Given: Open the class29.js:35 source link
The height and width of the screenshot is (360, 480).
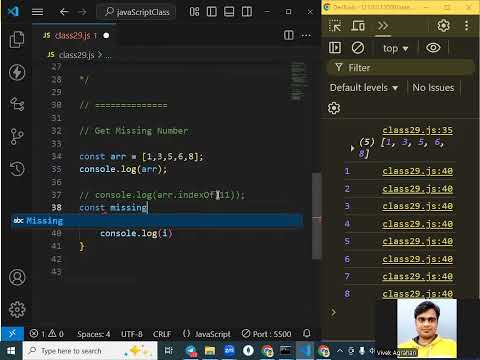Looking at the screenshot, I should pos(417,130).
